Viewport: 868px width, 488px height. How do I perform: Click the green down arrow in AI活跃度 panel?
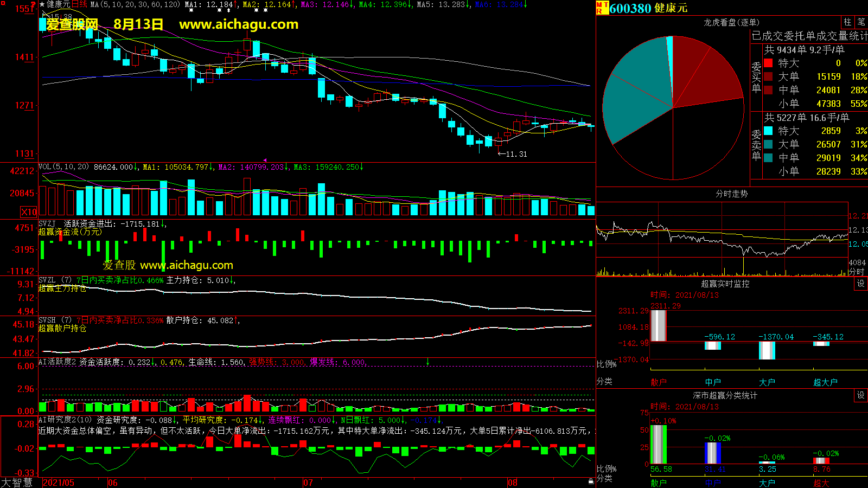point(427,362)
